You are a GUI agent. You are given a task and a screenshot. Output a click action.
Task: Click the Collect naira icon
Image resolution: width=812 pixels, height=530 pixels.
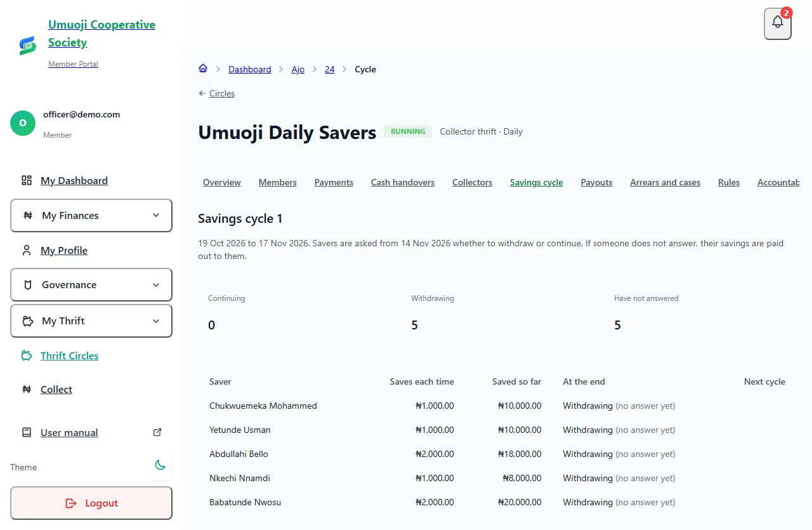pyautogui.click(x=27, y=389)
